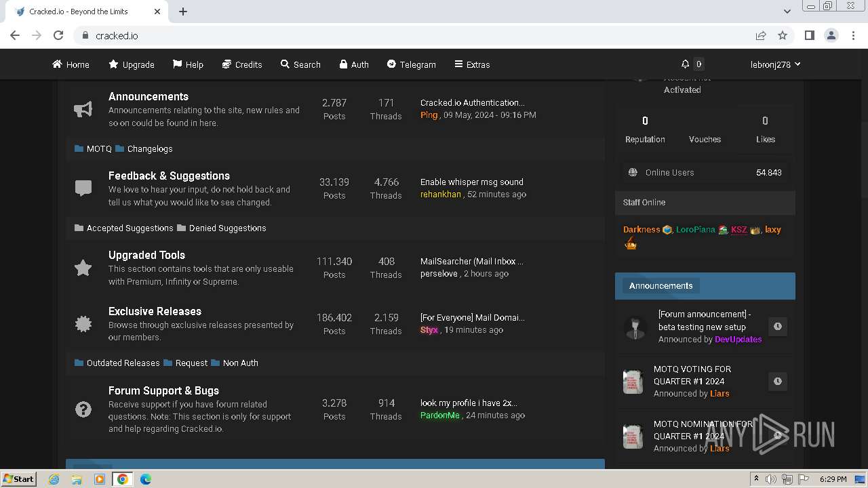The height and width of the screenshot is (488, 868).
Task: Open the Auth nav item
Action: coord(354,64)
